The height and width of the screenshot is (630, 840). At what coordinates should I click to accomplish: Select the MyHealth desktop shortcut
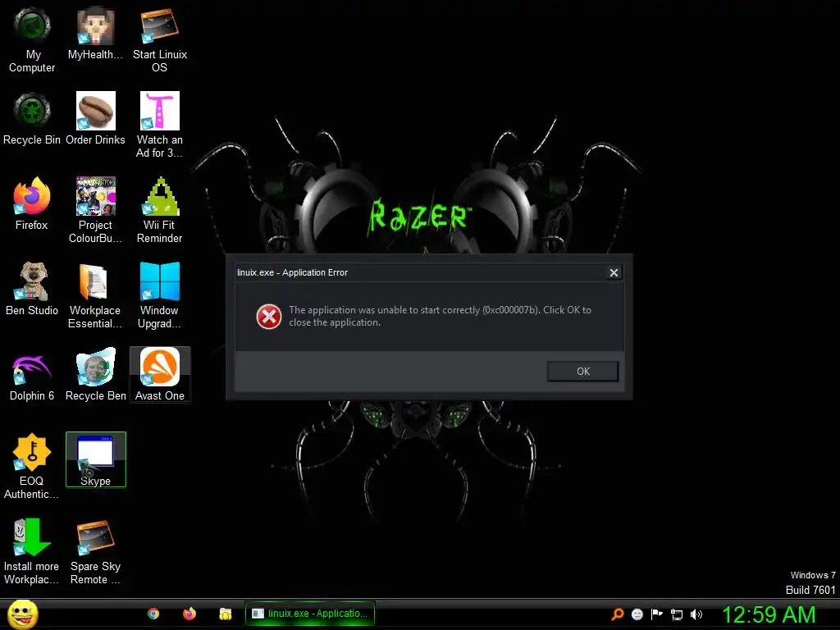95,34
